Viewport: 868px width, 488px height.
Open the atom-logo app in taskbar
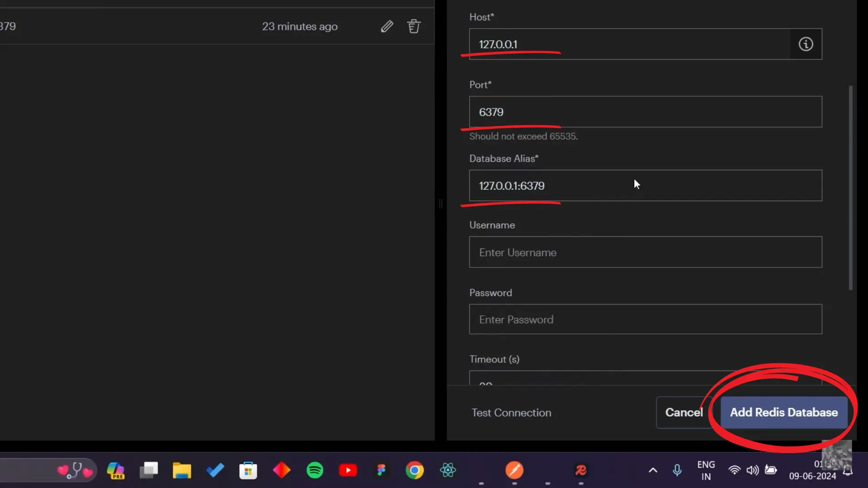coord(448,470)
